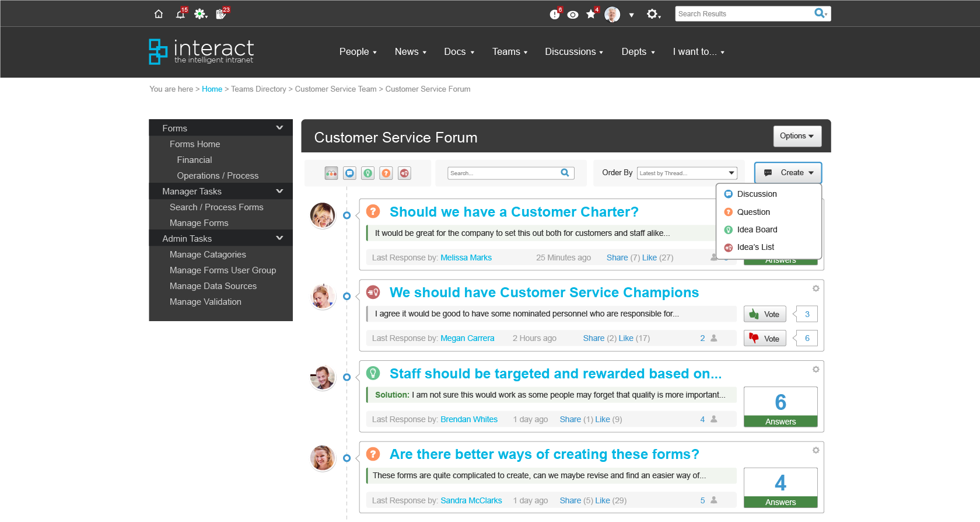Open Megan Carrera profile link
Screen dimensions: 980x522
point(467,338)
